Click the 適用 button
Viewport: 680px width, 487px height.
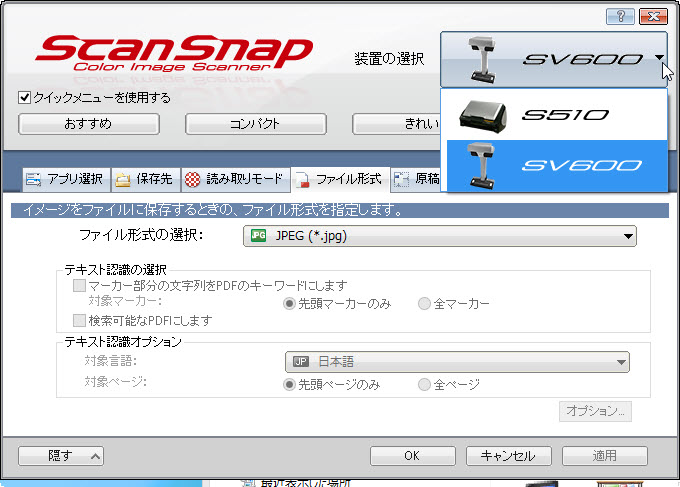click(x=605, y=456)
